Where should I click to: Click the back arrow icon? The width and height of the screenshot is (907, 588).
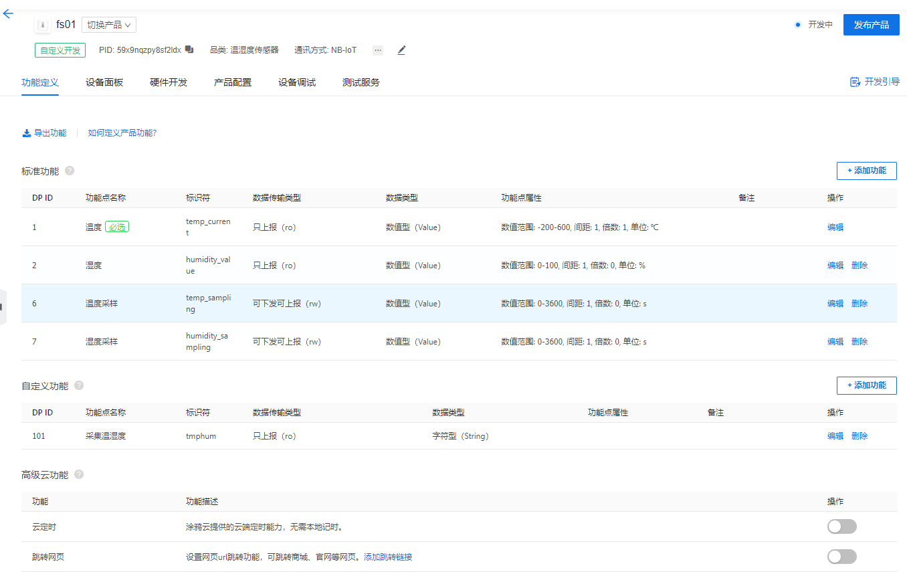tap(8, 14)
